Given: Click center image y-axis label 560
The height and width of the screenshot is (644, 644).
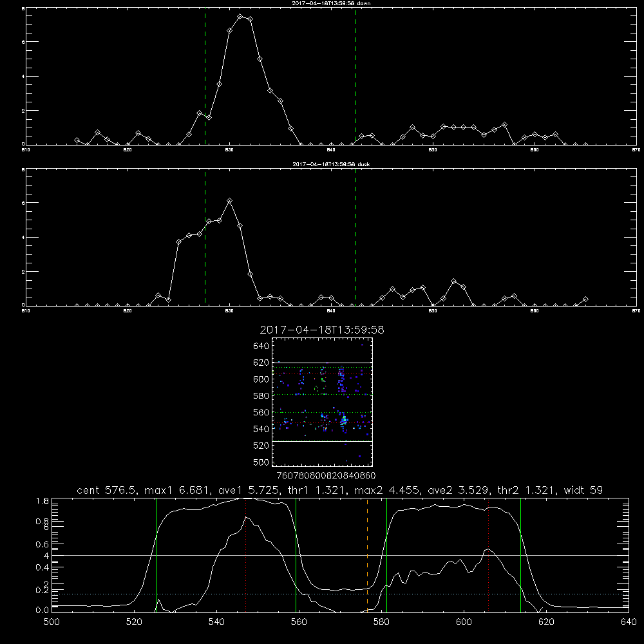Looking at the screenshot, I should tap(261, 412).
